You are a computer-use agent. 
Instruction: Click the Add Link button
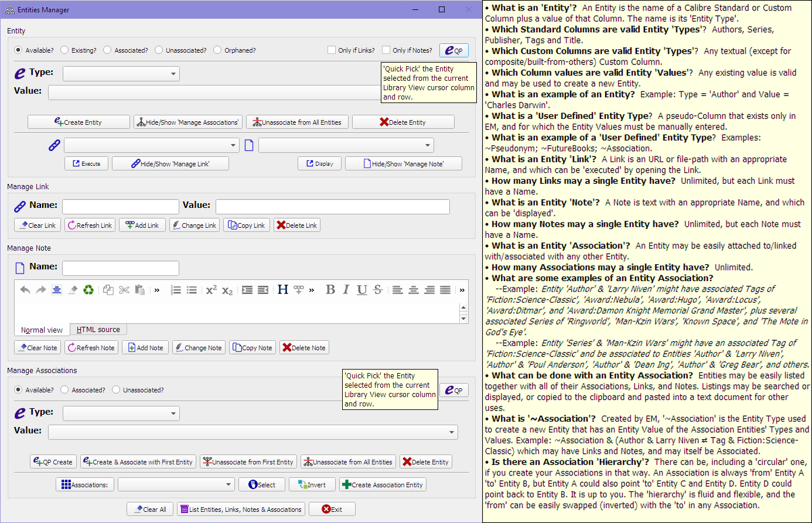[x=142, y=225]
